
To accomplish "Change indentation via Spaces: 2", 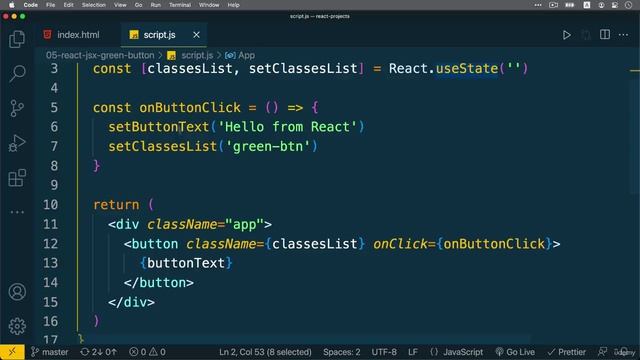I will click(x=342, y=352).
